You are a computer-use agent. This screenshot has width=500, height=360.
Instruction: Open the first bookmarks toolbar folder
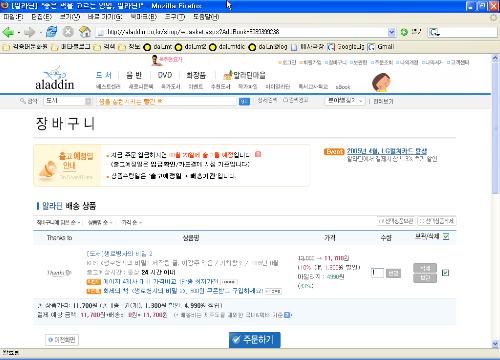pos(25,47)
